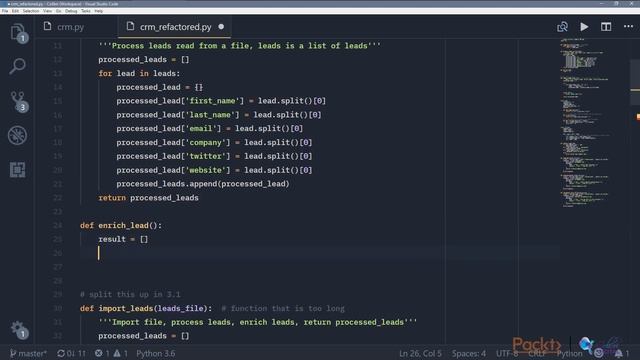The height and width of the screenshot is (360, 640).
Task: Click 'def import_leads(leads_file):' definition
Action: (146, 308)
